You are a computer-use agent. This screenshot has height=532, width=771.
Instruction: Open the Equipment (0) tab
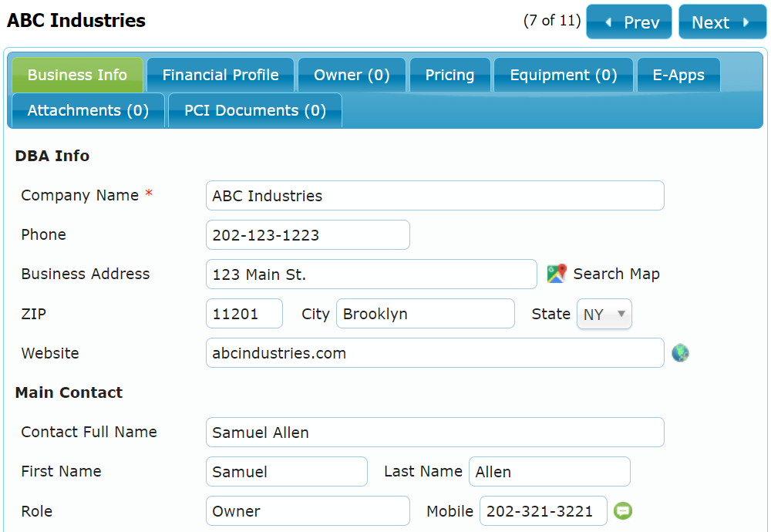[x=564, y=75]
